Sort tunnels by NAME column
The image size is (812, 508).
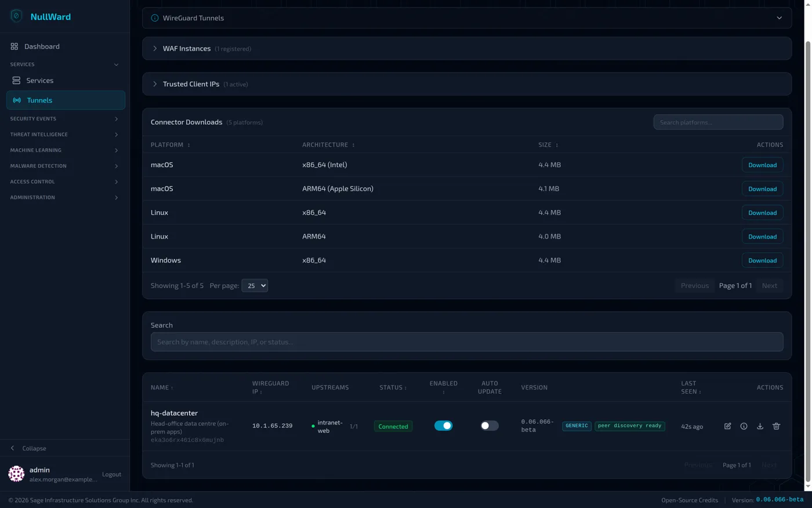click(x=162, y=387)
